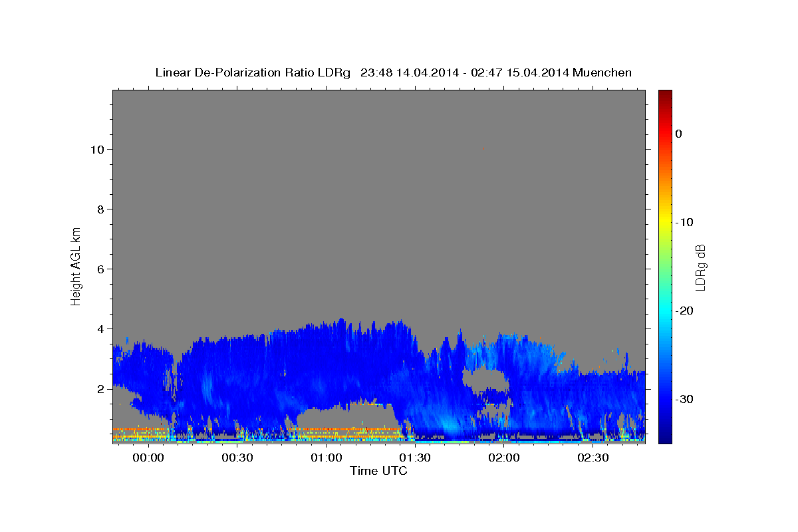
Task: Click the 'Time UTC' axis title
Action: [x=378, y=471]
